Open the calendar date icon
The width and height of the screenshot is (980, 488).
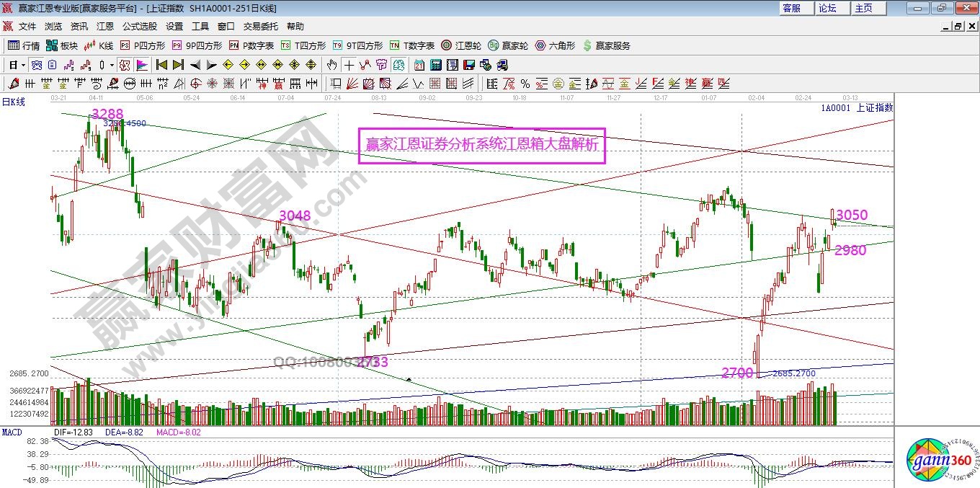tap(419, 65)
